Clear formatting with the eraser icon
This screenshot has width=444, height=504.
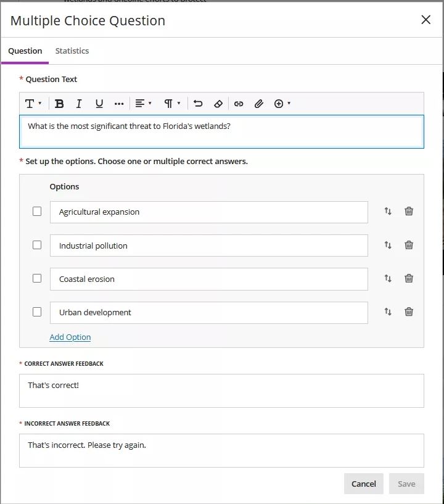[x=218, y=104]
